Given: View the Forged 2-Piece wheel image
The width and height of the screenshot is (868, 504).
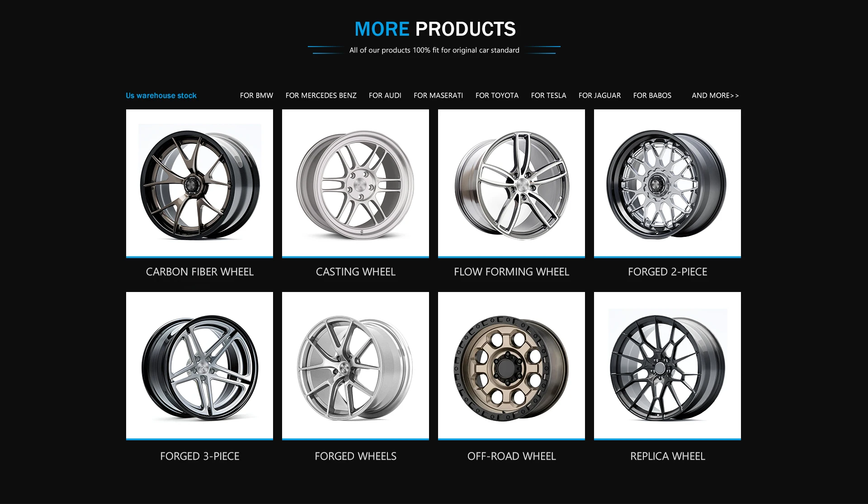Looking at the screenshot, I should [x=667, y=183].
